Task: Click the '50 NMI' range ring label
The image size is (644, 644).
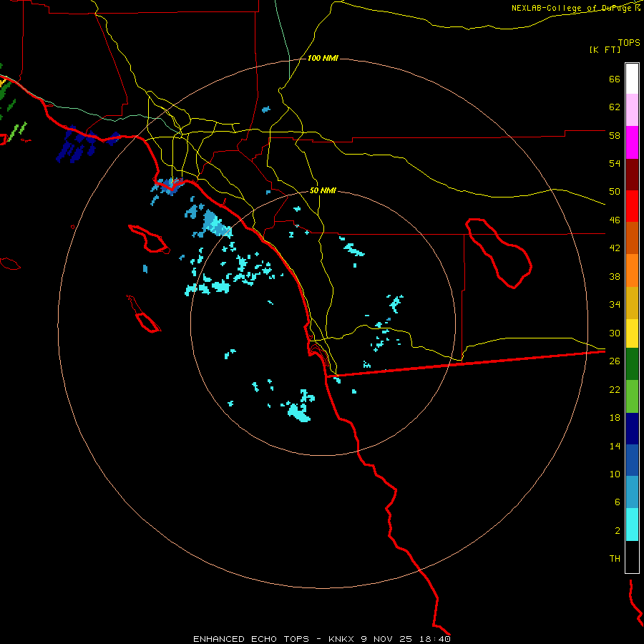Action: pyautogui.click(x=323, y=190)
